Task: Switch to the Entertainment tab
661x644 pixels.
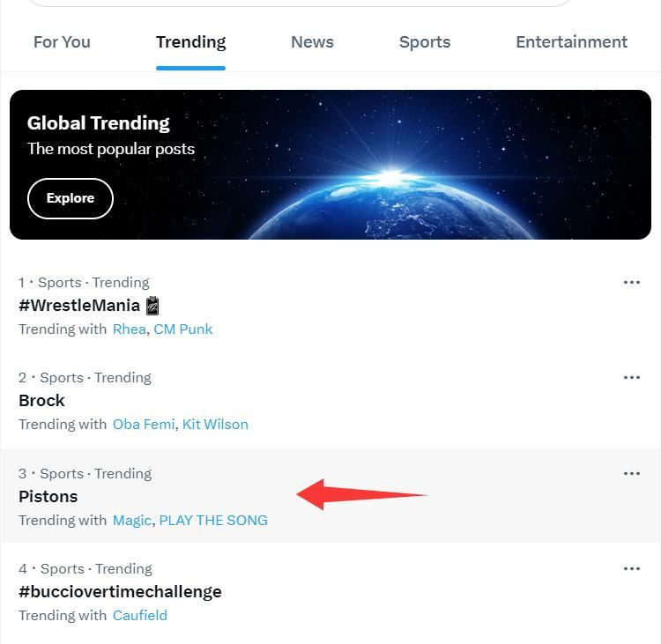Action: click(x=571, y=42)
